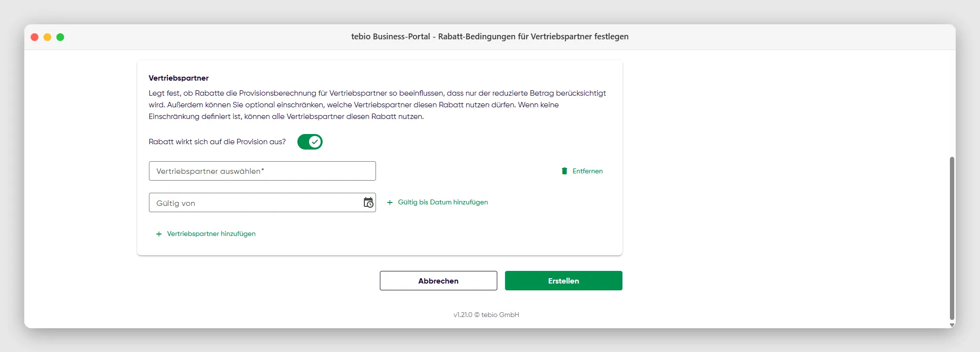
Task: Click the Vertriebspartner section heading
Action: 179,78
